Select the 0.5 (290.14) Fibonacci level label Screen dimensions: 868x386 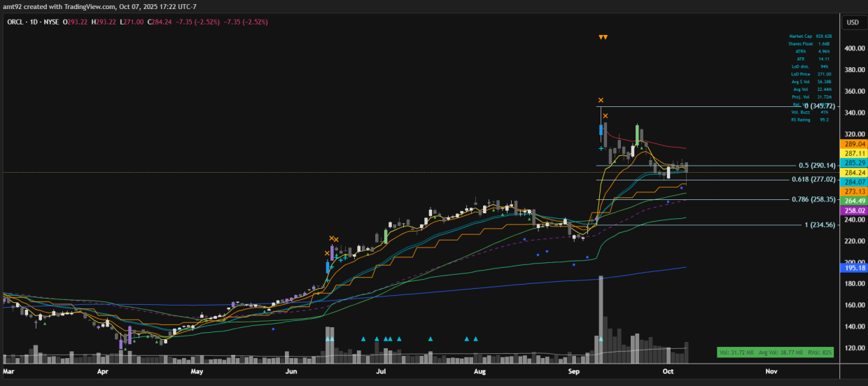817,166
